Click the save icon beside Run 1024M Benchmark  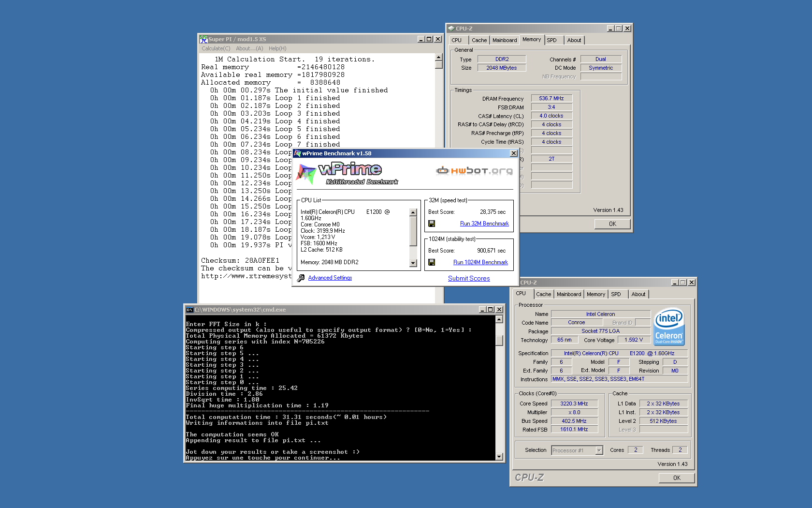pyautogui.click(x=432, y=262)
